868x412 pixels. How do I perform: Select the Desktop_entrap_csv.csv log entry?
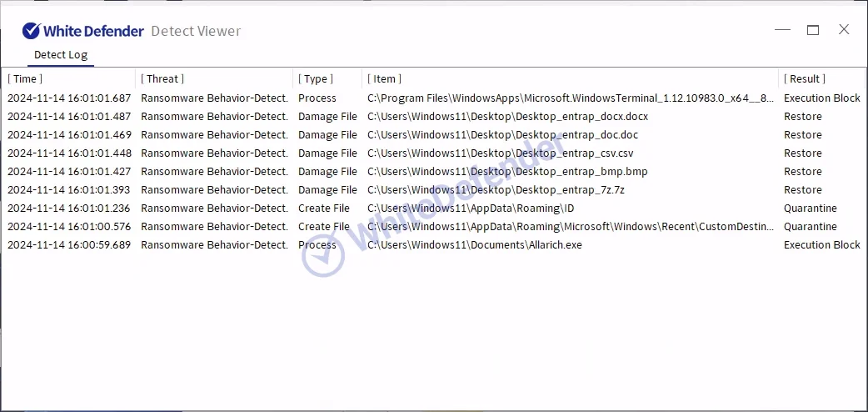[500, 153]
